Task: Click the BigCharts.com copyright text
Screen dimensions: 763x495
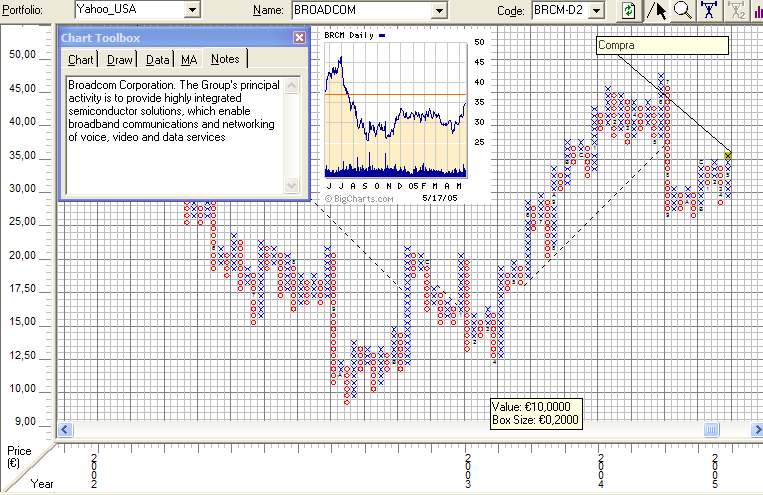Action: click(359, 199)
